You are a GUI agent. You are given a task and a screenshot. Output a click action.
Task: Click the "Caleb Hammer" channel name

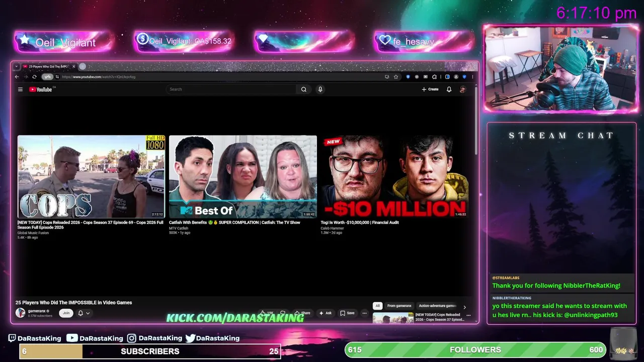pyautogui.click(x=332, y=228)
